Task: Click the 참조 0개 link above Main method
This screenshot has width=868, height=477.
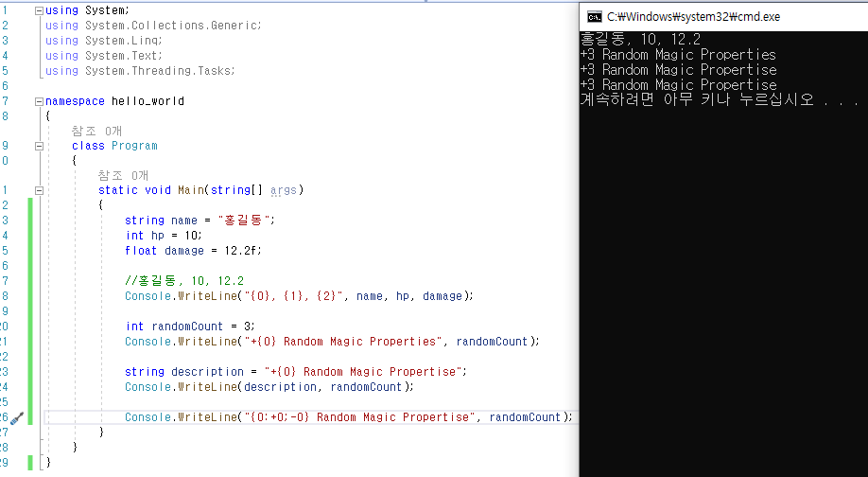Action: [x=123, y=176]
